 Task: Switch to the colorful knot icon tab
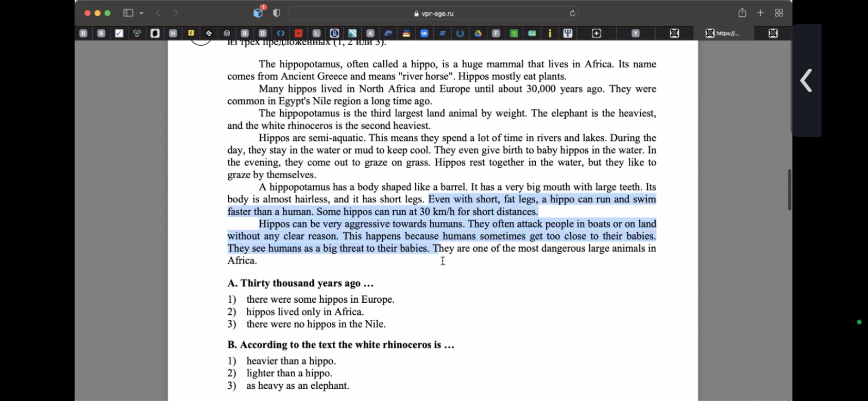coord(137,33)
